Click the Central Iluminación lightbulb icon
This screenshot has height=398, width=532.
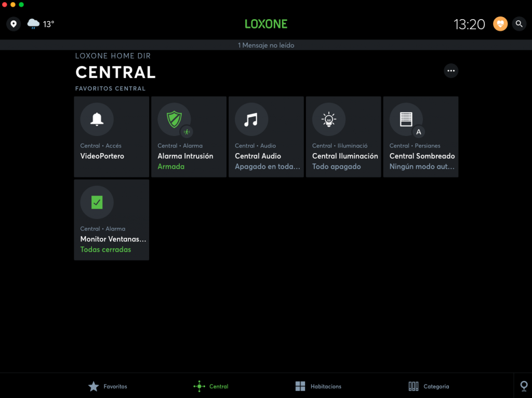[x=329, y=119]
